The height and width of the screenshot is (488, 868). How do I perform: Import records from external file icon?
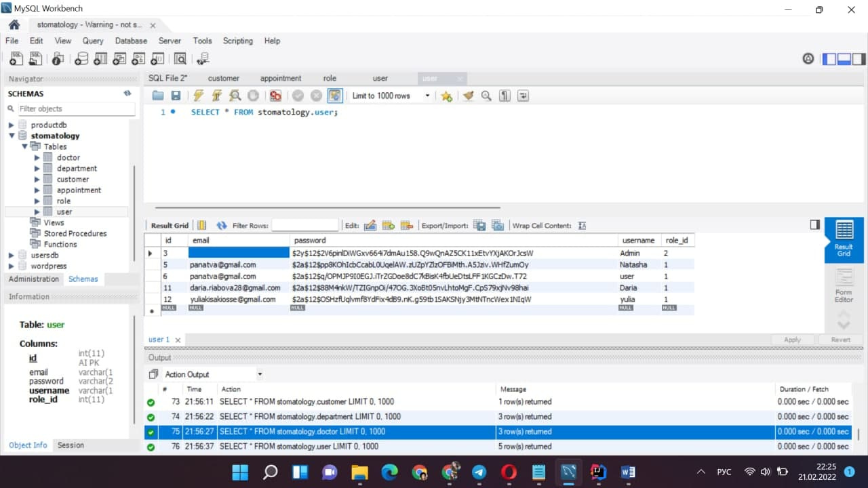[x=498, y=225]
